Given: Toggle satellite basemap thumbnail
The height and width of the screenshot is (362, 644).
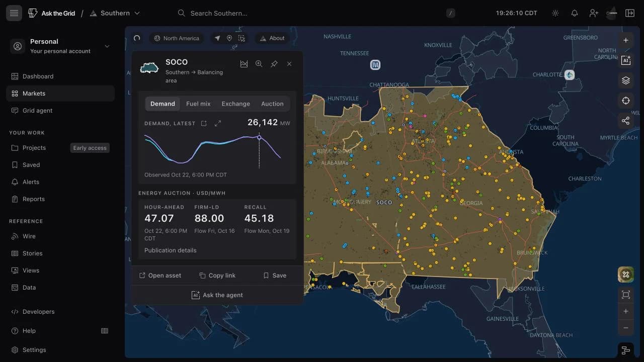Looking at the screenshot, I should [626, 275].
